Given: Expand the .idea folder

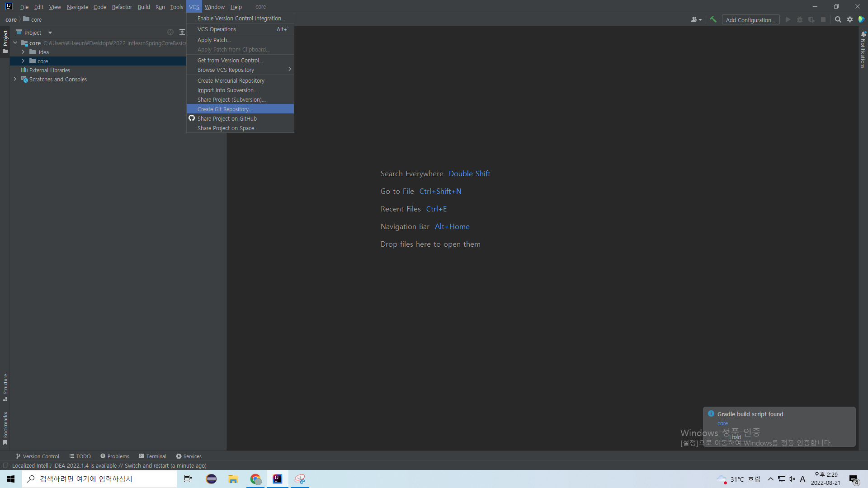Looking at the screenshot, I should [23, 52].
